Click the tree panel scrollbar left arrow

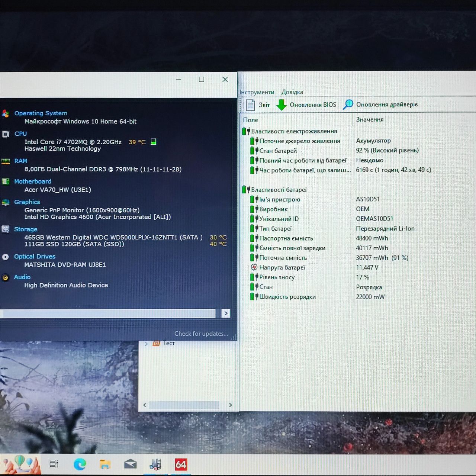[145, 405]
